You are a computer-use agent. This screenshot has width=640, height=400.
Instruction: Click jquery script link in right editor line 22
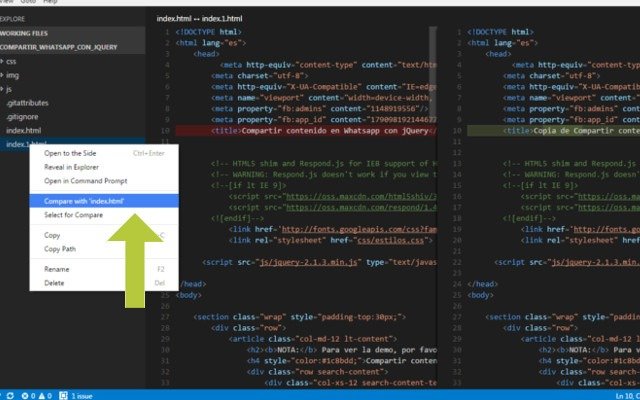[x=596, y=262]
